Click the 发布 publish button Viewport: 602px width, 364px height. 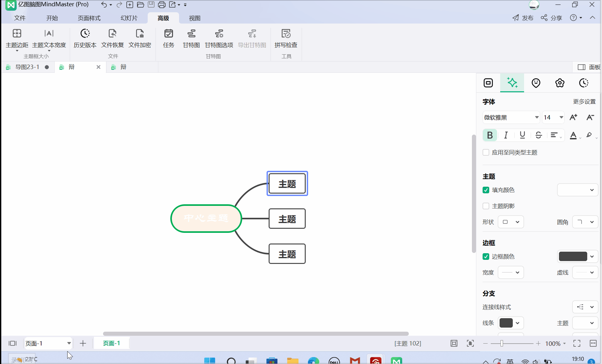(x=523, y=18)
